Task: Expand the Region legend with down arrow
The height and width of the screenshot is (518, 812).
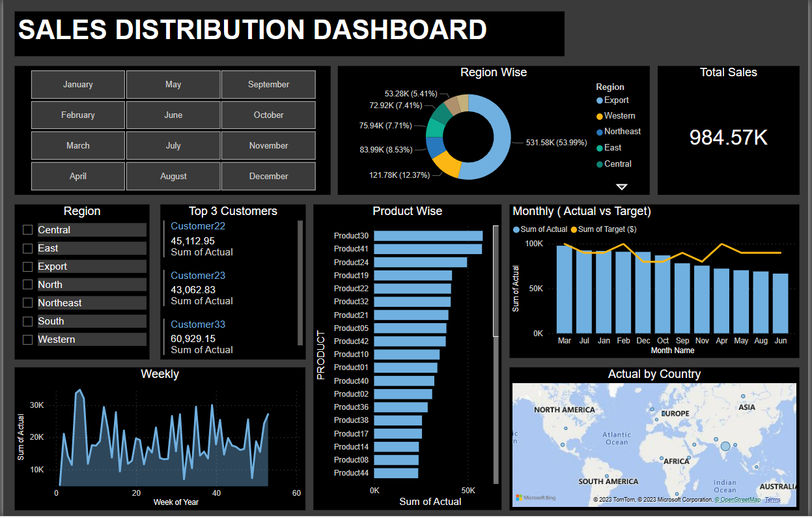Action: (621, 187)
